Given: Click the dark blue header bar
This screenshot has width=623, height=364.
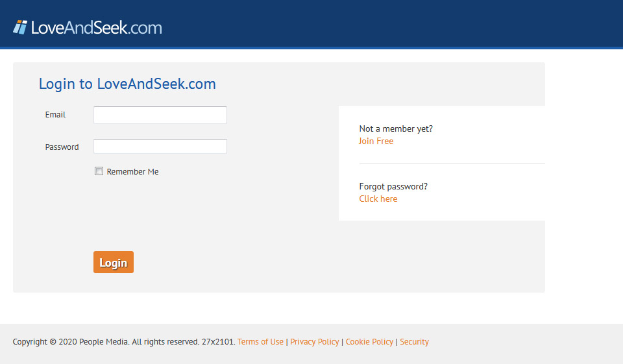Looking at the screenshot, I should 389,23.
